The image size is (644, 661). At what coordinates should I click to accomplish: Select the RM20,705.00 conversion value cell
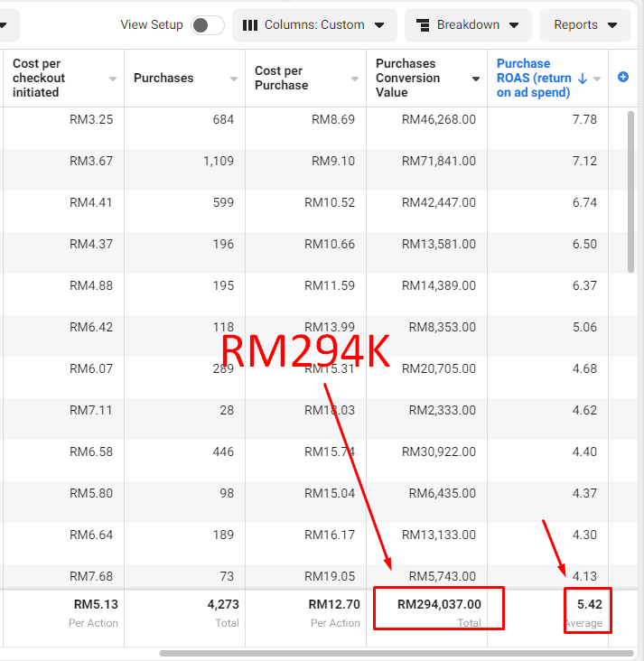coord(439,368)
